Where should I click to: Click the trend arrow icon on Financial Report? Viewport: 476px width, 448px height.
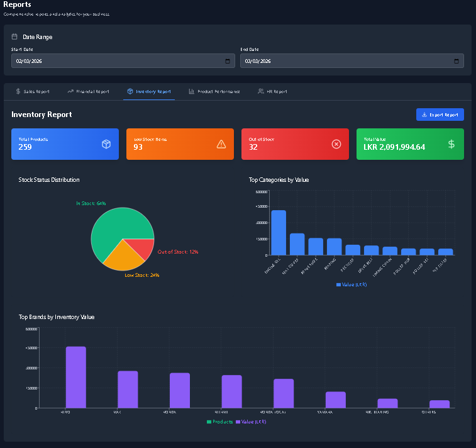pyautogui.click(x=70, y=91)
